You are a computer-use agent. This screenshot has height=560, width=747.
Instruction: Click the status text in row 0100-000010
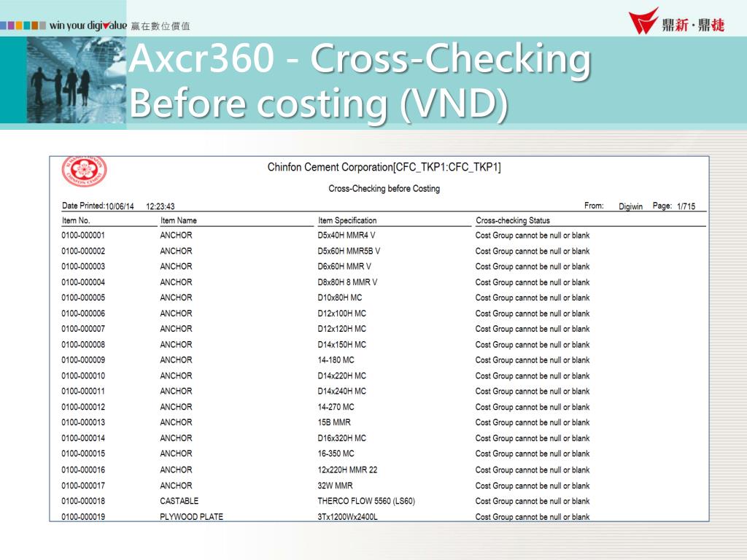coord(533,376)
